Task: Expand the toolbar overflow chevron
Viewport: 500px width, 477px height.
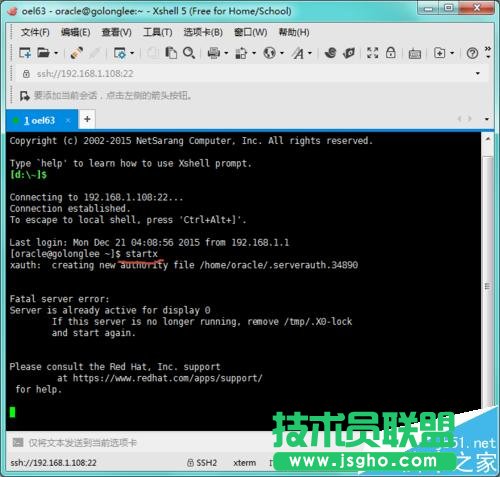Action: (x=488, y=52)
